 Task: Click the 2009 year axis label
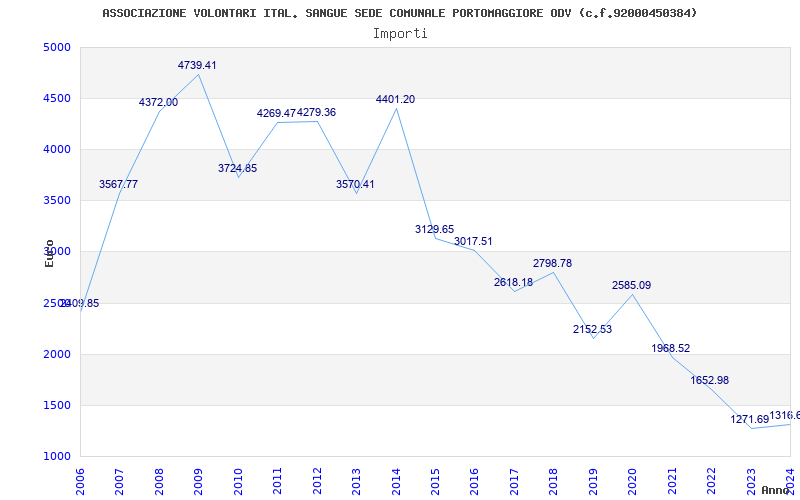(x=198, y=481)
